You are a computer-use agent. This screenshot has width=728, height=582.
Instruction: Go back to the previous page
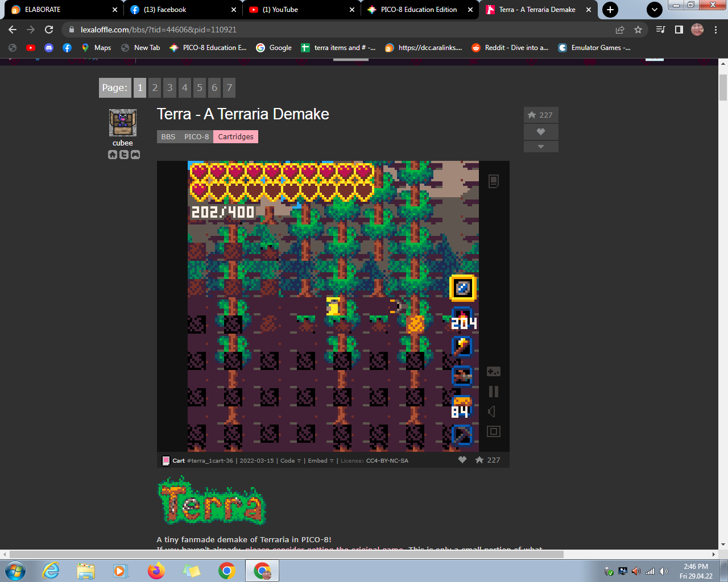pyautogui.click(x=13, y=30)
